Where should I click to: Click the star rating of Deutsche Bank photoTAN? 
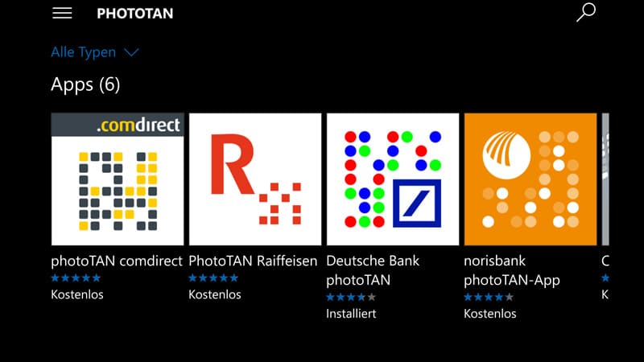pos(351,297)
